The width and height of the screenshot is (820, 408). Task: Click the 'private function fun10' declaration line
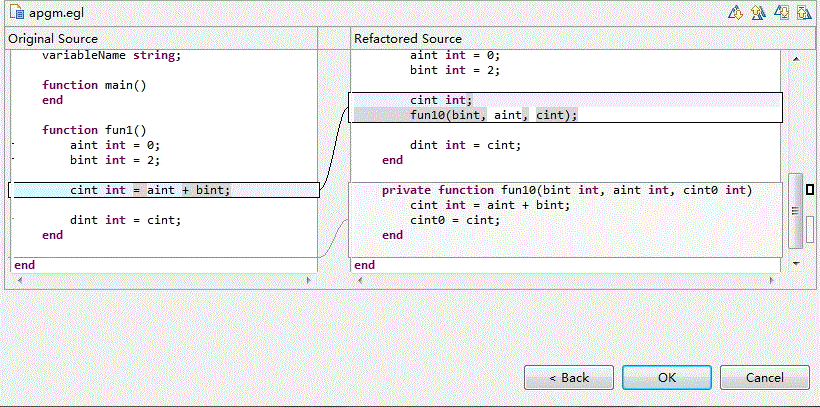567,190
